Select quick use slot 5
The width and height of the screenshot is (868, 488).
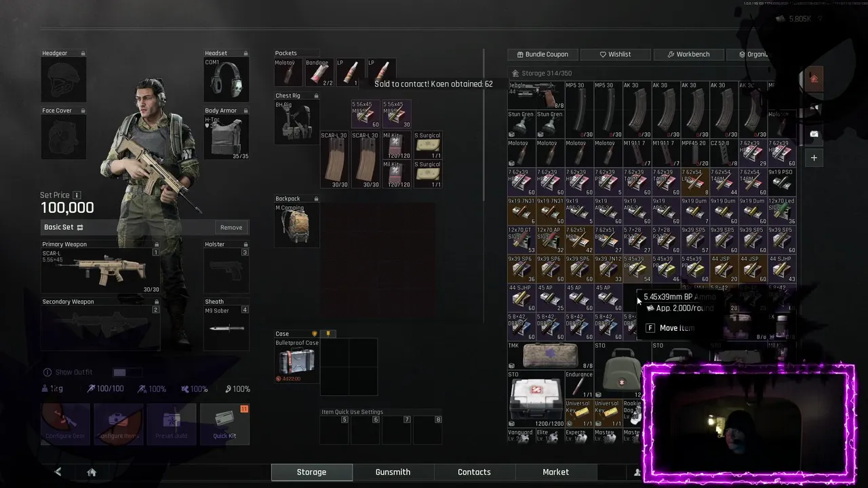[334, 430]
